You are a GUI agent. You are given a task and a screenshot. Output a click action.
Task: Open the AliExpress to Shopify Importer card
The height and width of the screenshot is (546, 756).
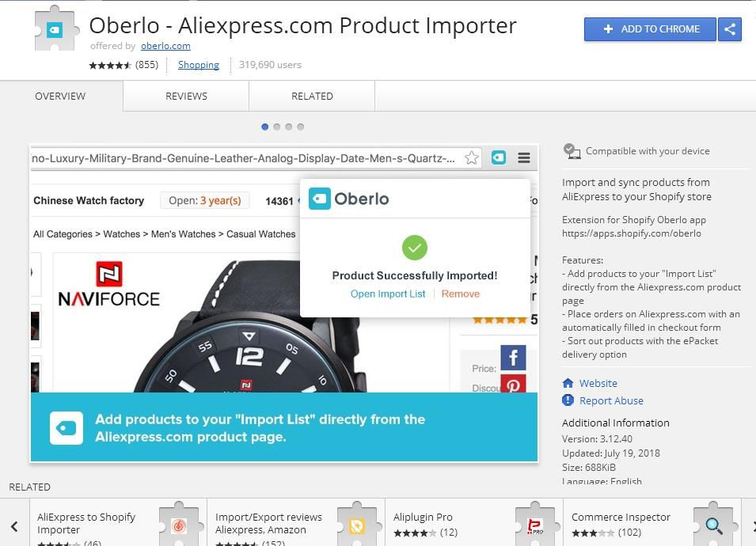[119, 523]
